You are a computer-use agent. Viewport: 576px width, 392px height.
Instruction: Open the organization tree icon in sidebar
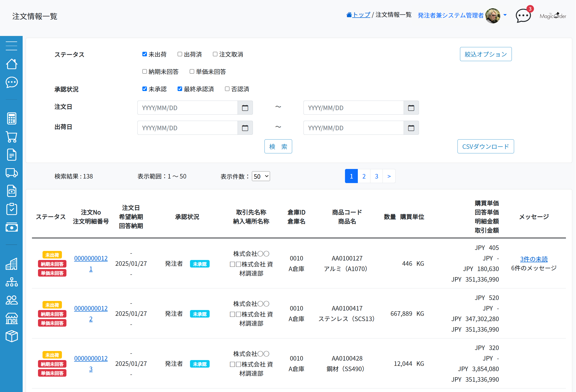12,282
